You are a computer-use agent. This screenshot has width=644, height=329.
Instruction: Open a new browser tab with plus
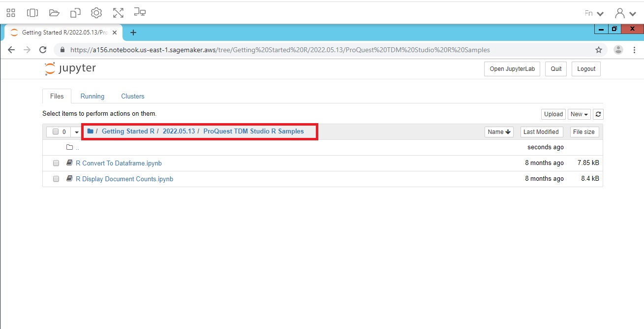point(133,33)
